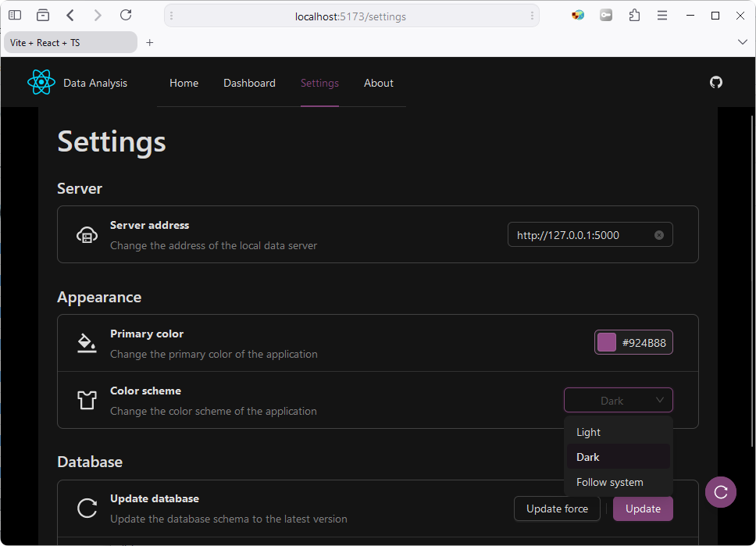Click the Update database label

[155, 498]
